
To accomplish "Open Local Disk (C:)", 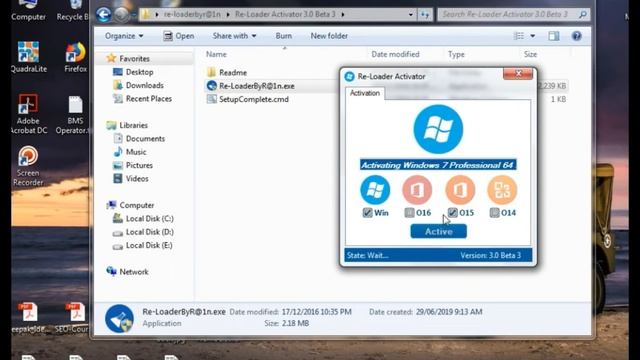I will coord(143,218).
